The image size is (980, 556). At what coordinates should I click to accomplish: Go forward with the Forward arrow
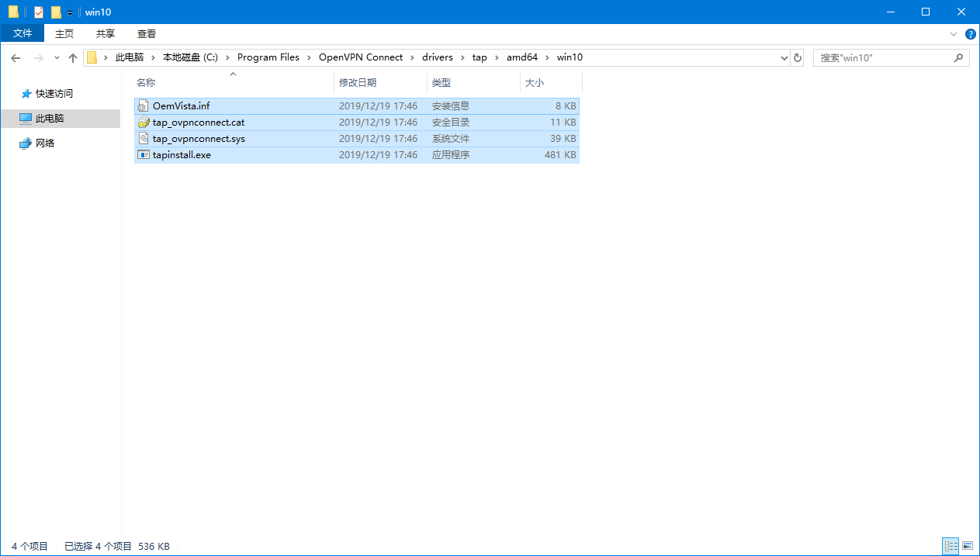(38, 57)
